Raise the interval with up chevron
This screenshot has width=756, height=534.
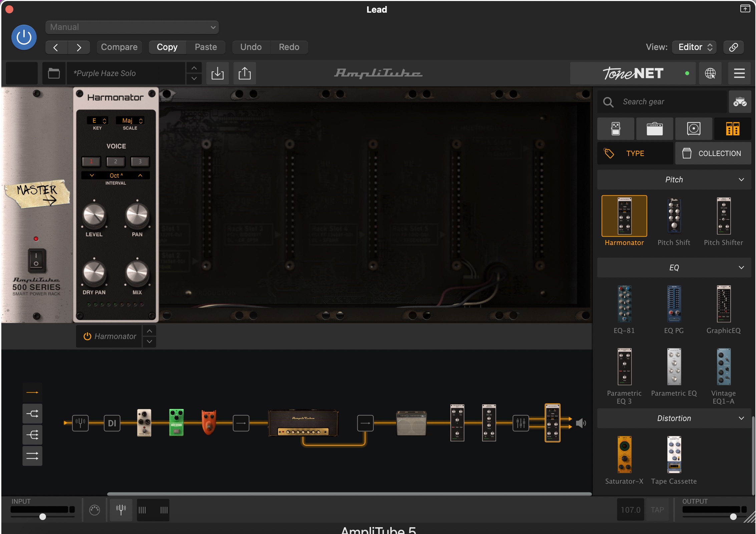tap(140, 175)
